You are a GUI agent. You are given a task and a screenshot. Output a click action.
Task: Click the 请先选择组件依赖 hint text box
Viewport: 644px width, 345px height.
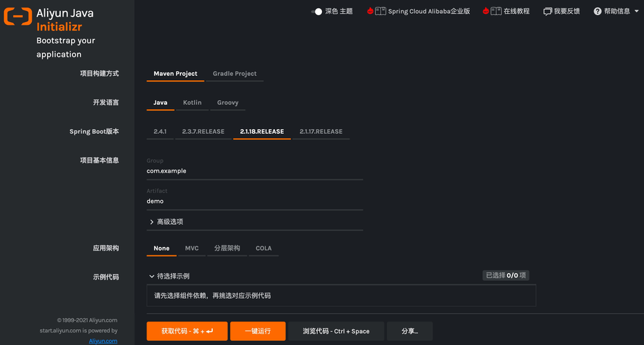coord(341,296)
